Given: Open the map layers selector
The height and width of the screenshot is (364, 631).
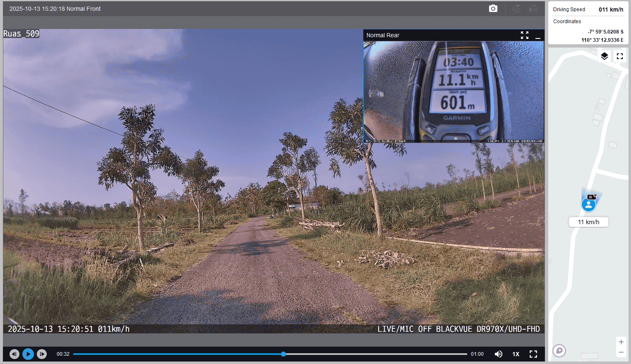Looking at the screenshot, I should [605, 56].
